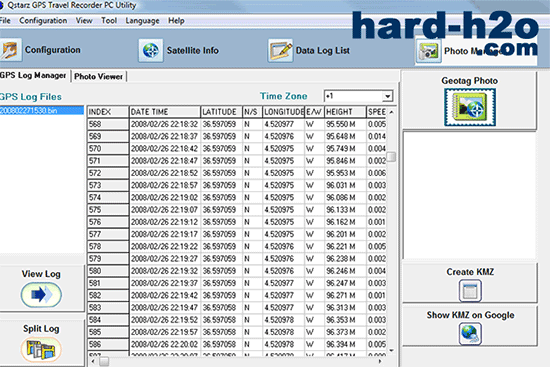Viewport: 550px width, 367px height.
Task: Click the Show KMZ on Google globe icon
Action: click(x=470, y=334)
